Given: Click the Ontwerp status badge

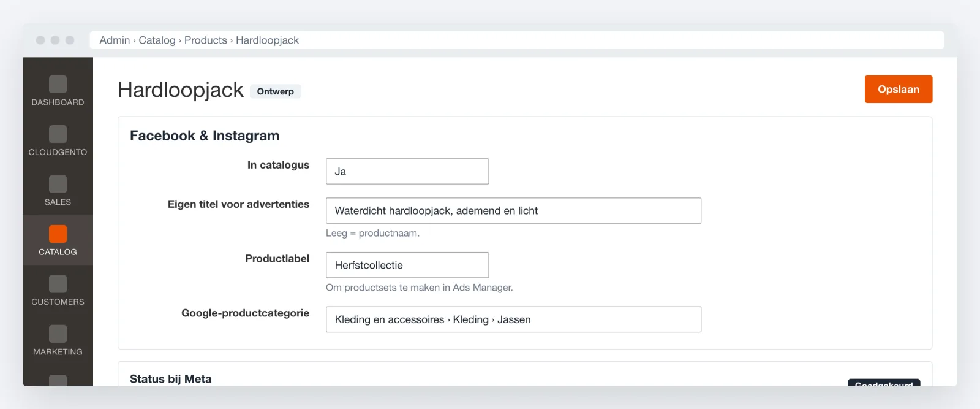Looking at the screenshot, I should point(276,91).
